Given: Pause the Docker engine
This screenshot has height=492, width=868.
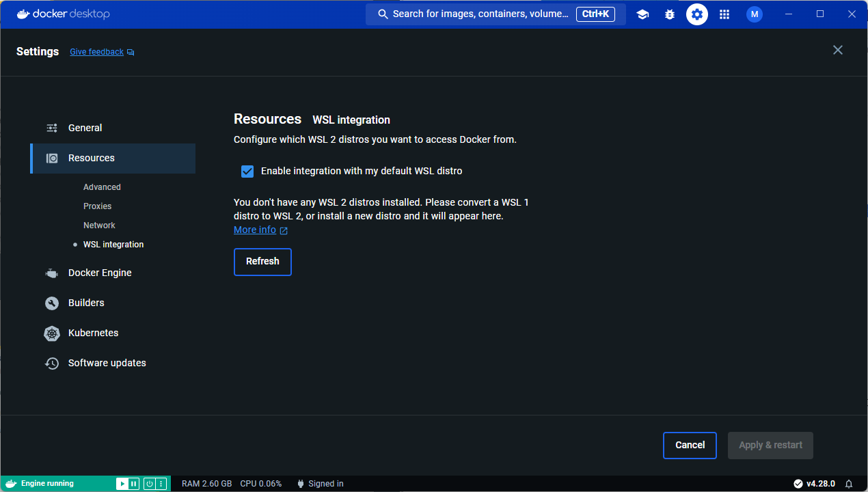Looking at the screenshot, I should [x=133, y=484].
